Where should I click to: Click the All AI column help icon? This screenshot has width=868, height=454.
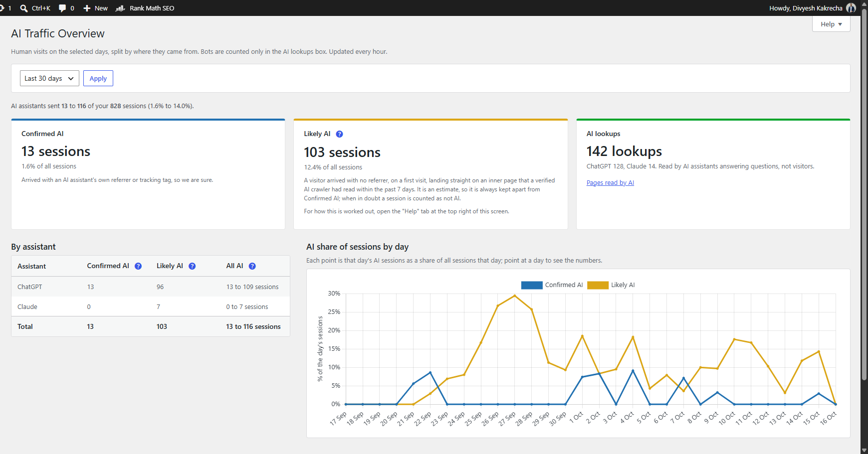252,266
